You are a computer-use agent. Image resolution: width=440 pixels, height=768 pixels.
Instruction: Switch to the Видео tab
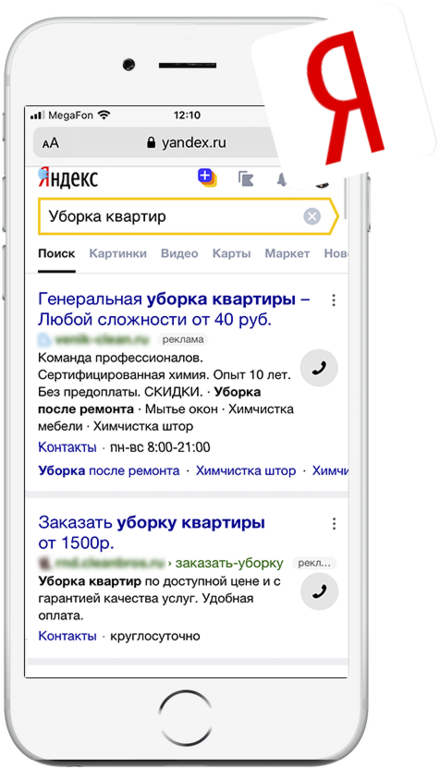tap(179, 254)
